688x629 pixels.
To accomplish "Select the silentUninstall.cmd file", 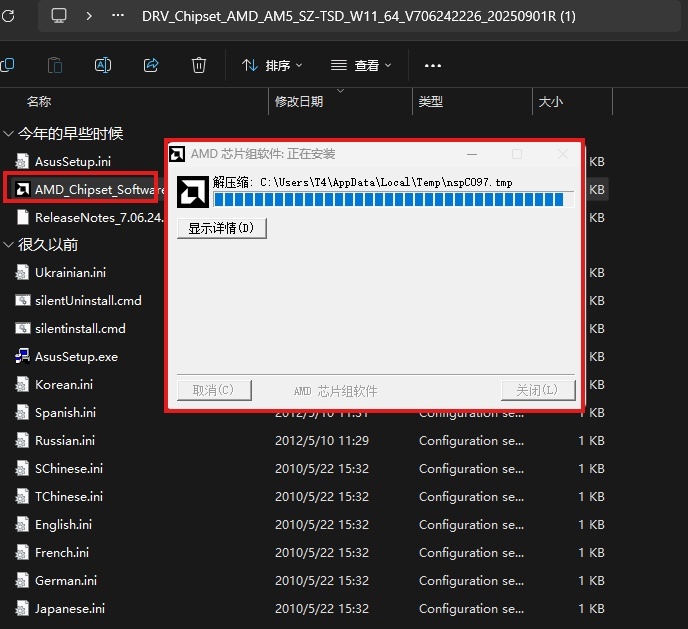I will click(88, 300).
